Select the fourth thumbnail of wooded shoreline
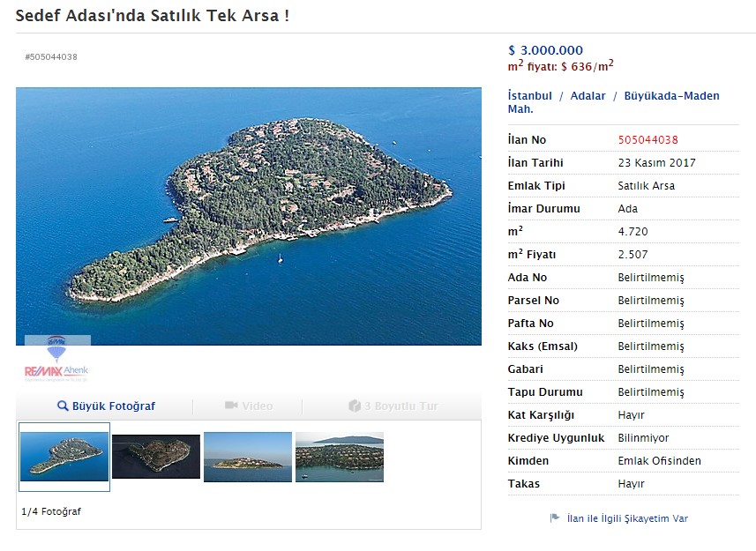This screenshot has width=756, height=551. [340, 457]
